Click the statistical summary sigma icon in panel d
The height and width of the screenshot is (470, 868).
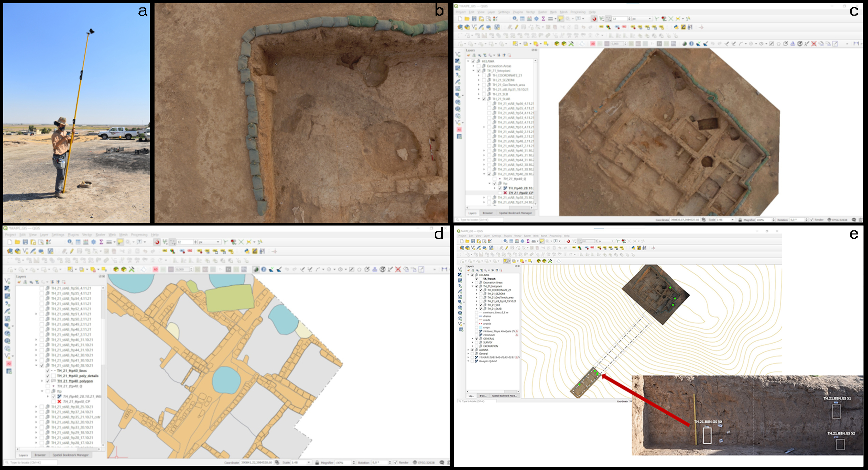pos(101,242)
